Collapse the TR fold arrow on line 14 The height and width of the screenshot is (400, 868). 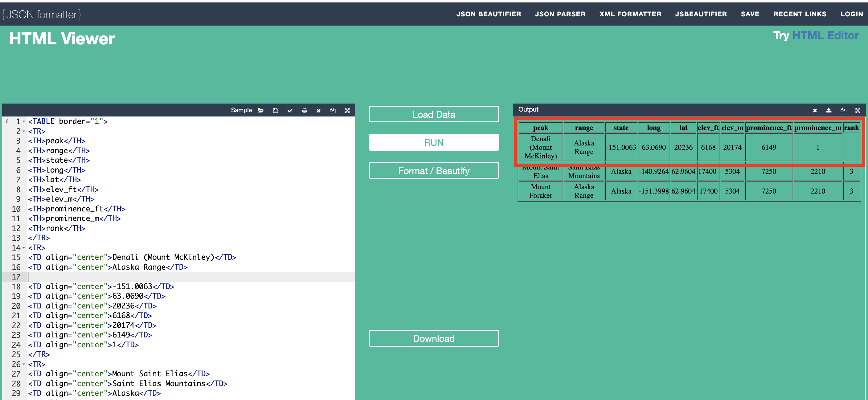pos(24,248)
